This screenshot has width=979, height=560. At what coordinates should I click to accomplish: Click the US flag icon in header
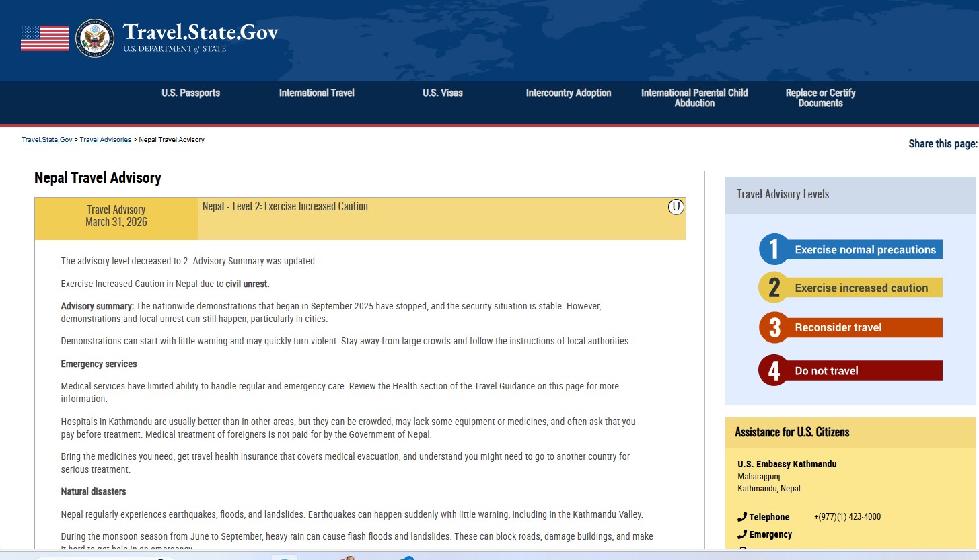(44, 38)
